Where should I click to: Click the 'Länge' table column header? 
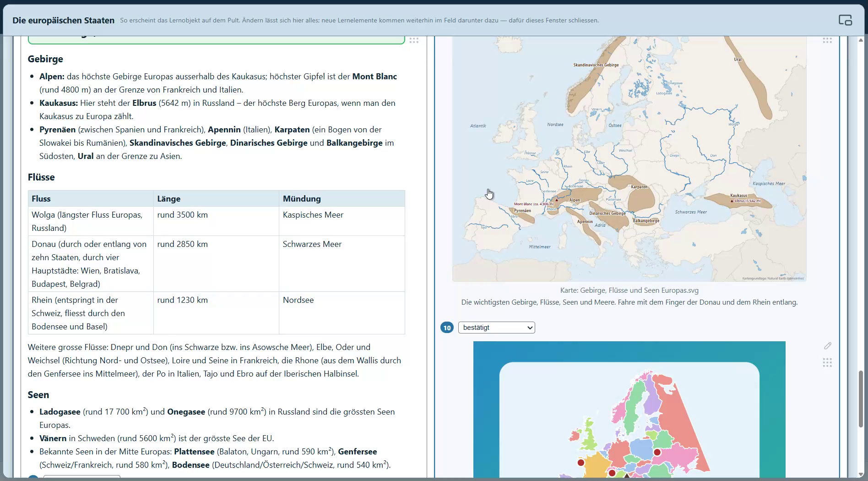point(216,199)
